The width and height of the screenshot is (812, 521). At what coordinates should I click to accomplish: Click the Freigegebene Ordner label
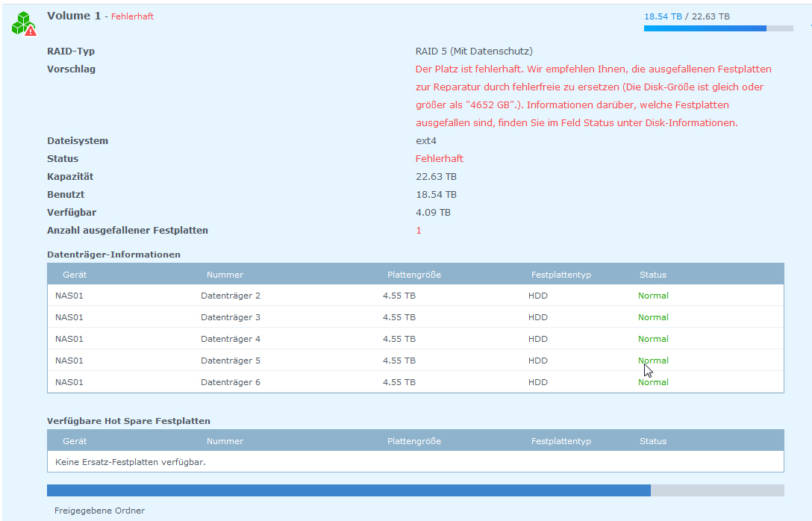[x=99, y=511]
